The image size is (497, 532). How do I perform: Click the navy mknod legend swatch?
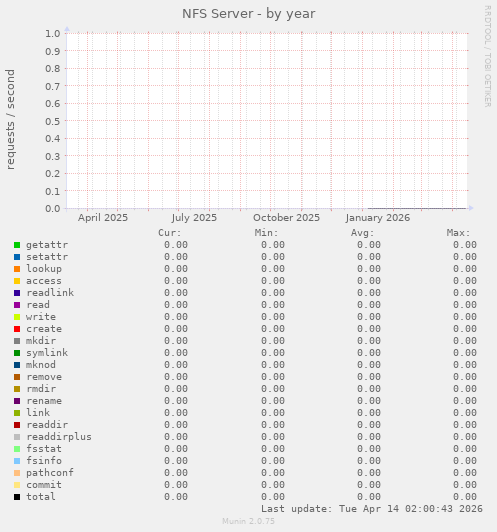pos(17,365)
